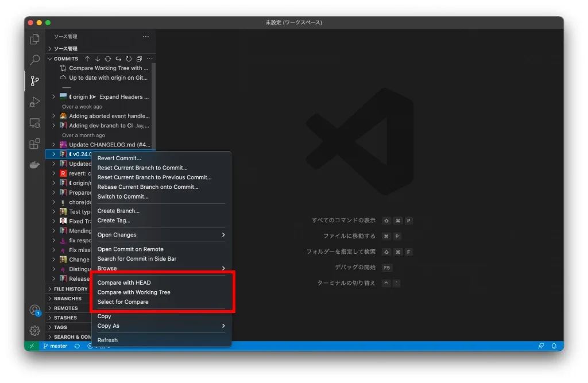This screenshot has width=588, height=383.
Task: Expand the BRANCHES section
Action: click(67, 299)
